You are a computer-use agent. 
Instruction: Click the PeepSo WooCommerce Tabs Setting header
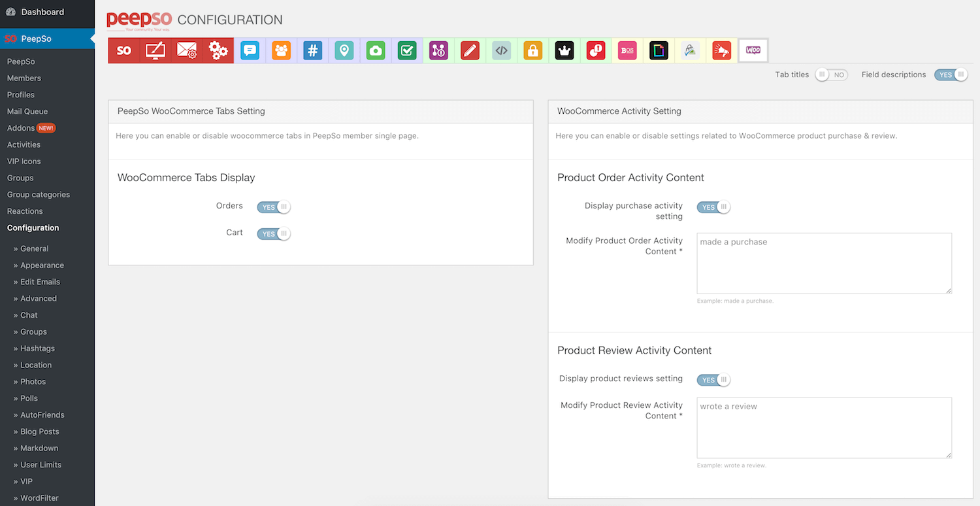(321, 111)
